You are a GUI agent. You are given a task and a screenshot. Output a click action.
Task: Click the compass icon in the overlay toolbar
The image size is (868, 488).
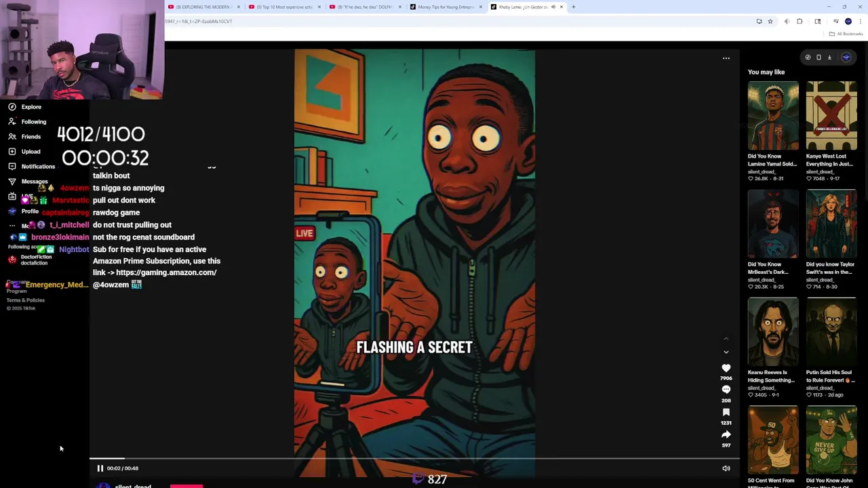[x=808, y=58]
